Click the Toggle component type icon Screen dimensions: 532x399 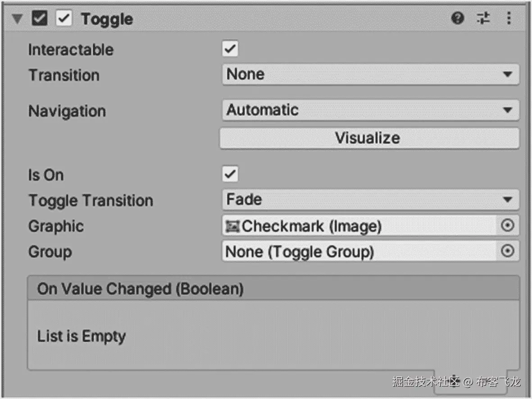(39, 18)
